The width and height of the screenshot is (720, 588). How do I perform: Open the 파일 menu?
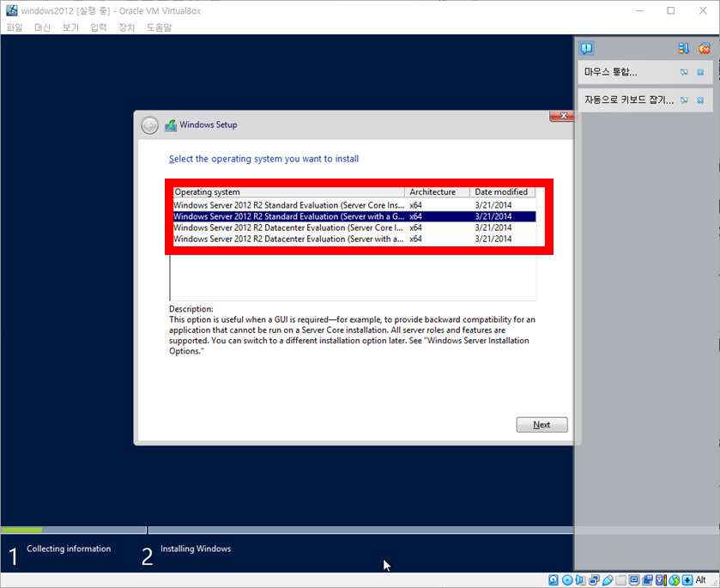[x=15, y=27]
